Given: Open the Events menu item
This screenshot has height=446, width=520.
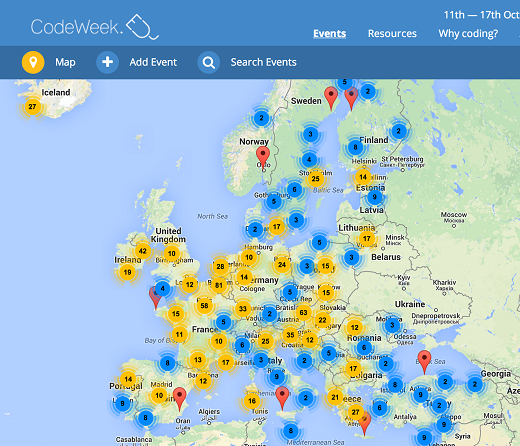Looking at the screenshot, I should (329, 33).
